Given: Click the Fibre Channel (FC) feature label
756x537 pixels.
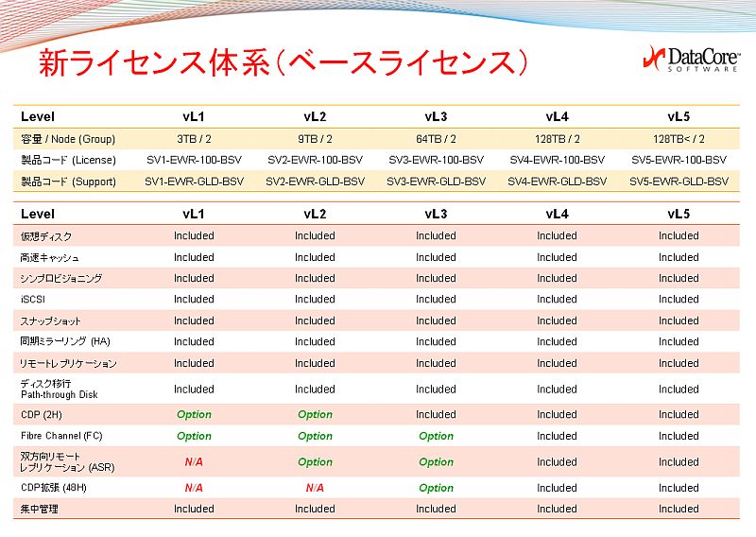Looking at the screenshot, I should coord(61,436).
